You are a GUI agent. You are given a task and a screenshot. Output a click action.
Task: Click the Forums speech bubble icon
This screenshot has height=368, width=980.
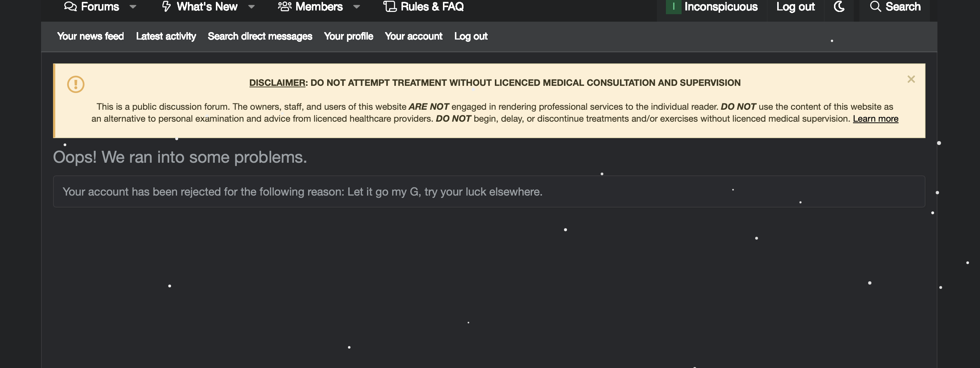coord(70,6)
